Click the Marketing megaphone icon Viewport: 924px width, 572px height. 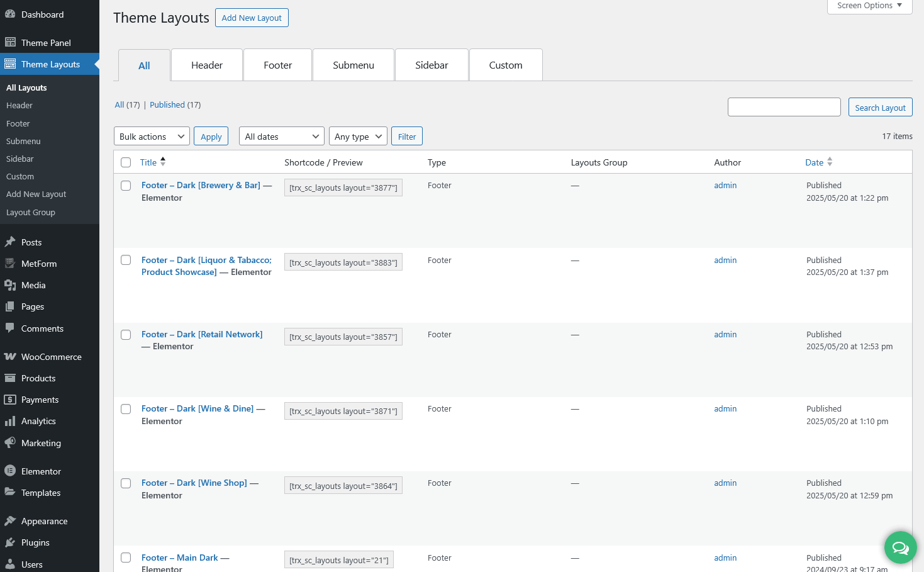point(10,442)
